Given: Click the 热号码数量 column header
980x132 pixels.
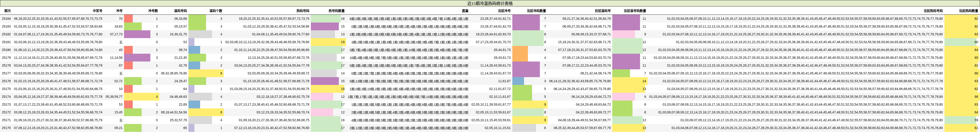Looking at the screenshot, I should point(337,11).
